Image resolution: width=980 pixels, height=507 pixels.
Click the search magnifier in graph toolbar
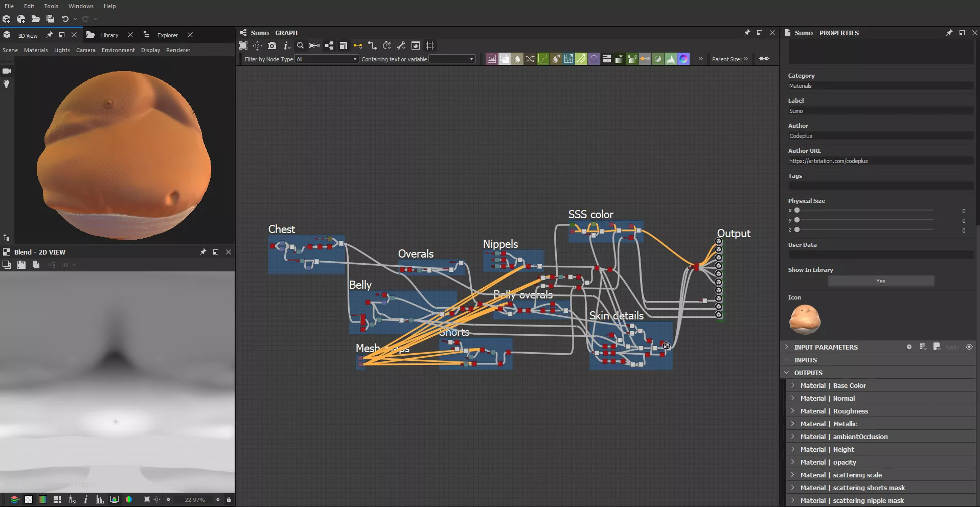tap(300, 45)
